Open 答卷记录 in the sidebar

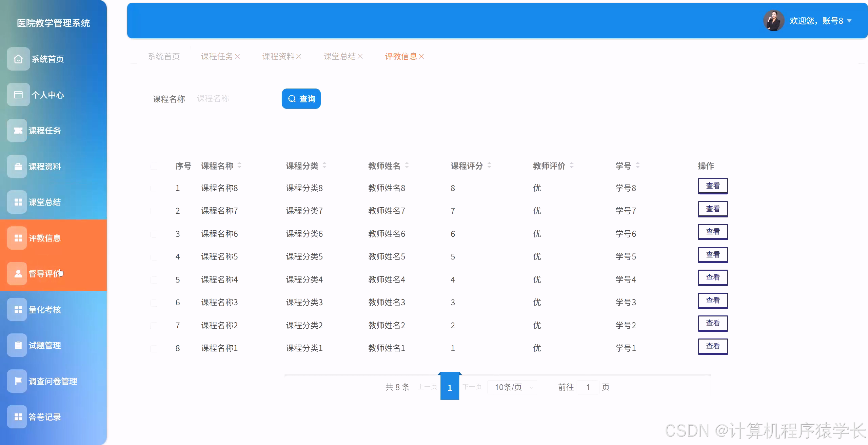pos(53,417)
